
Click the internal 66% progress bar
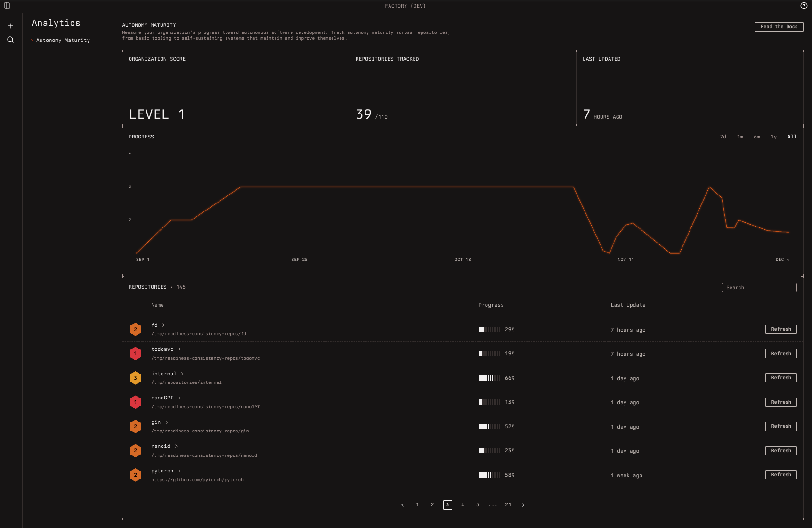(x=489, y=378)
